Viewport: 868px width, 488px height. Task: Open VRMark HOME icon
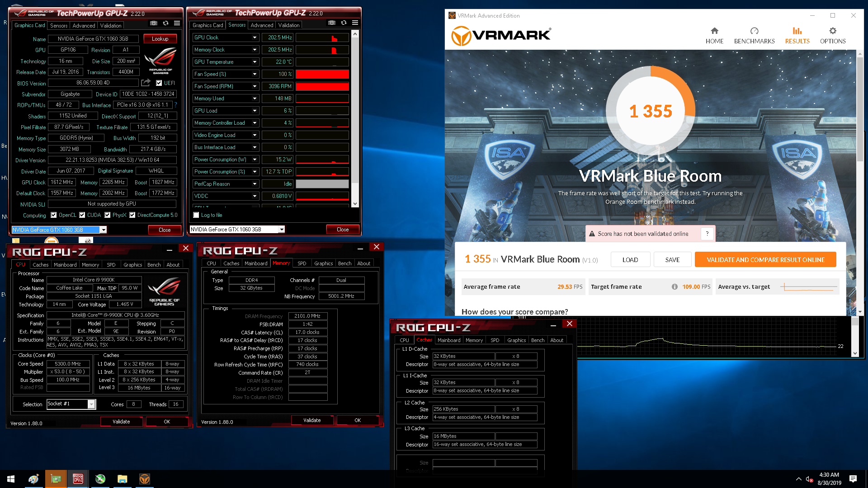click(714, 31)
